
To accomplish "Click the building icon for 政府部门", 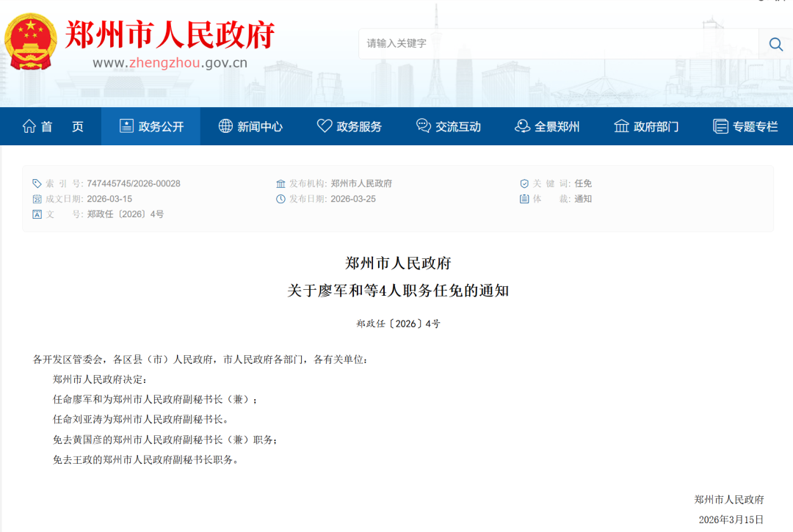I will click(x=621, y=126).
